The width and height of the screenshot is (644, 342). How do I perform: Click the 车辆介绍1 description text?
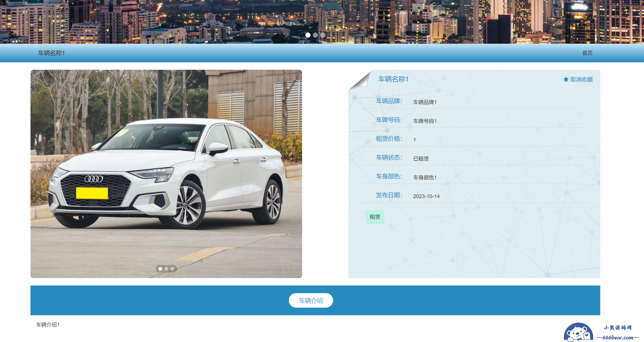click(x=48, y=325)
